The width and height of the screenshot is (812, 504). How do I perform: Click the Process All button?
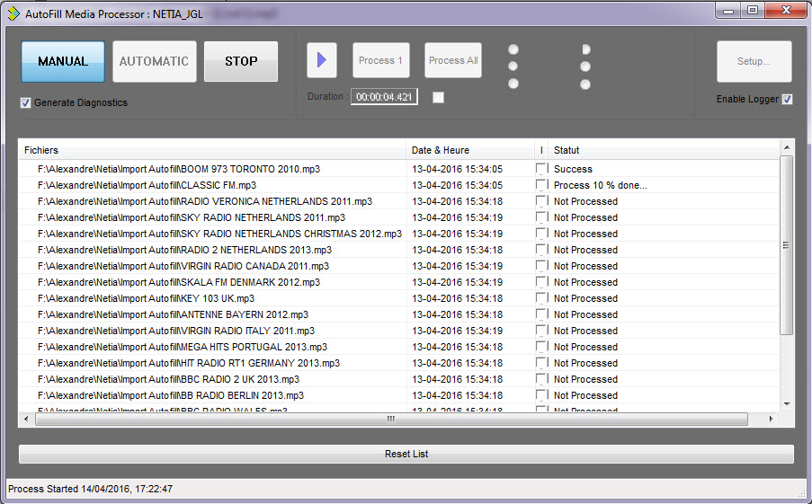pyautogui.click(x=452, y=60)
